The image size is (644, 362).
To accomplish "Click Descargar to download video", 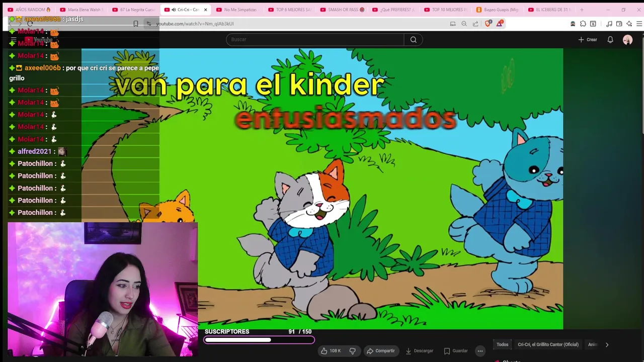I will click(x=420, y=351).
